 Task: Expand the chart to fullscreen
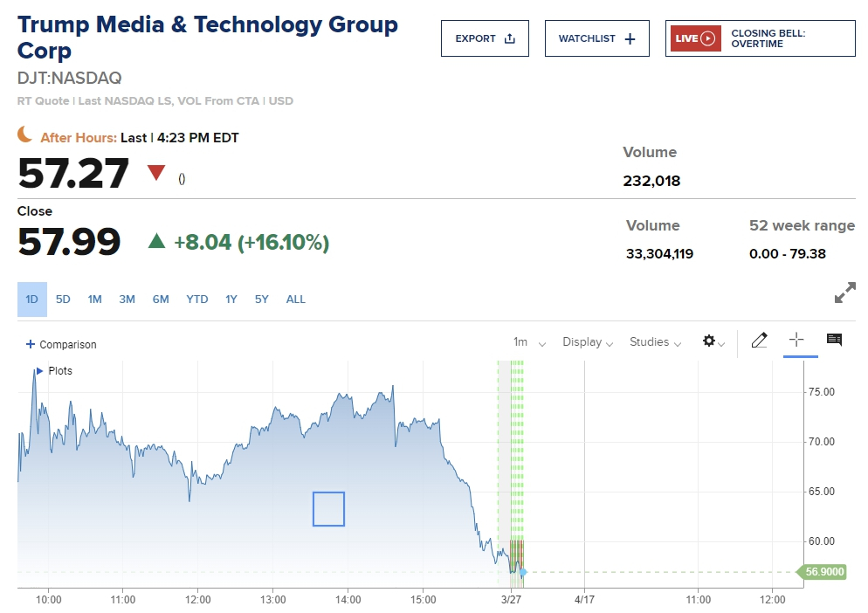point(844,293)
